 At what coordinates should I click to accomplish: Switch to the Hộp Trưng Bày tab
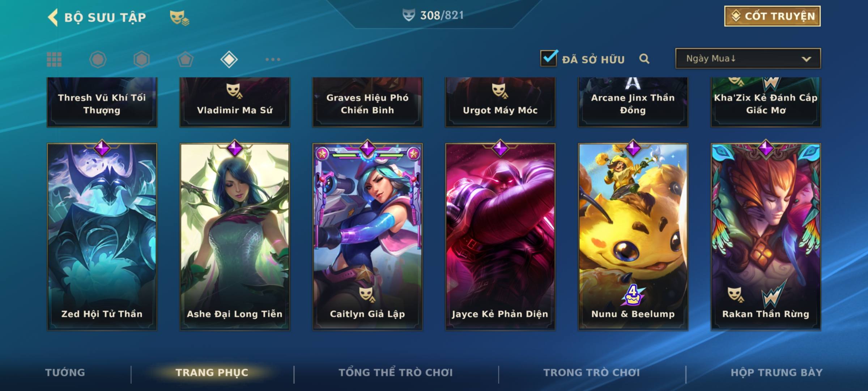776,373
